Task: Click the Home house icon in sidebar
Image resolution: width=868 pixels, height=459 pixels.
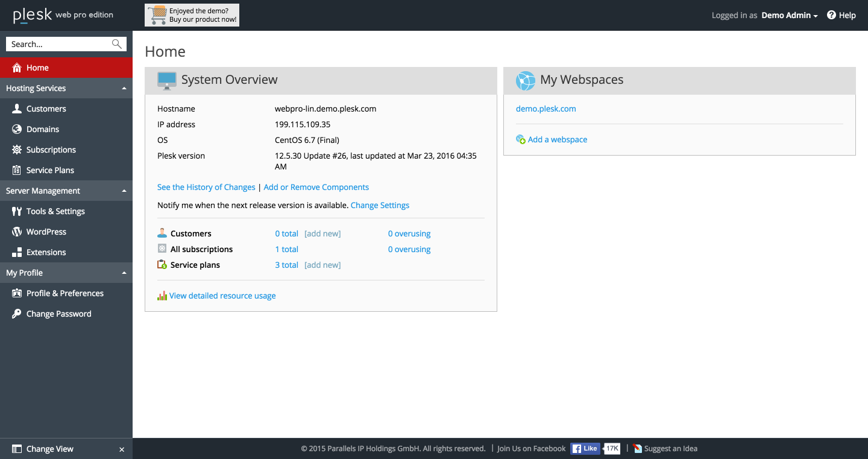Action: point(17,68)
